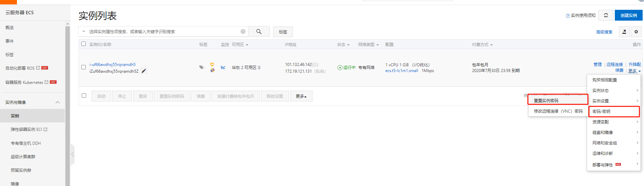Open 实例设置 menu entry
This screenshot has height=186, width=644.
point(614,101)
